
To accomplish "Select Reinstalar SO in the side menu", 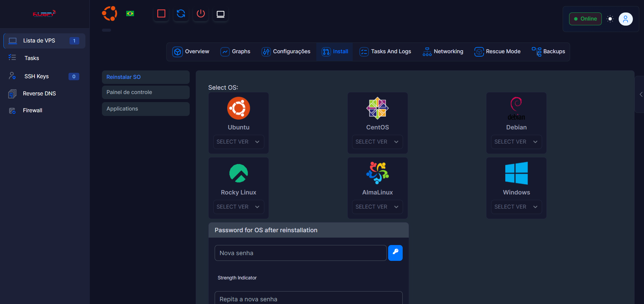I will pos(146,77).
